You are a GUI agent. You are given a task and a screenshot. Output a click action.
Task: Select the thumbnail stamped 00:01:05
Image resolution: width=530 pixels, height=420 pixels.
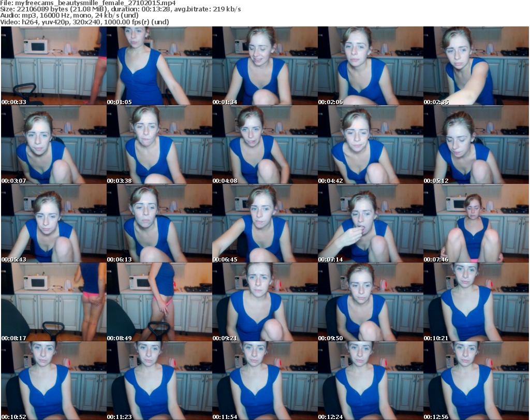(x=159, y=66)
